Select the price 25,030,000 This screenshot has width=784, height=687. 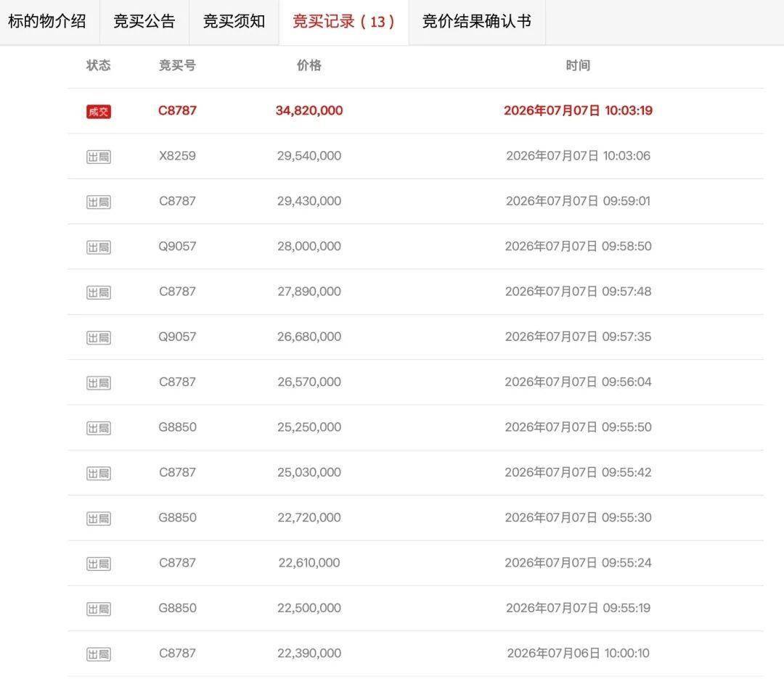(309, 472)
